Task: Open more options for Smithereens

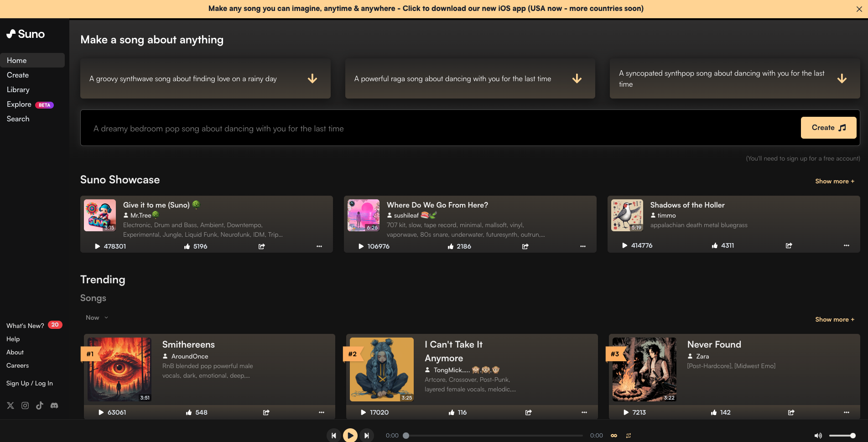Action: click(322, 412)
